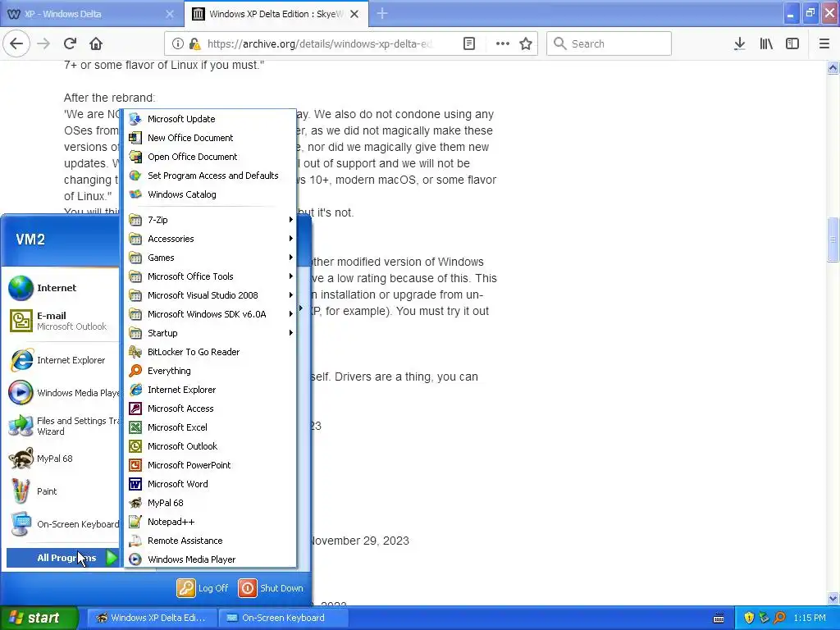
Task: Click the Shut Down button
Action: 271,588
